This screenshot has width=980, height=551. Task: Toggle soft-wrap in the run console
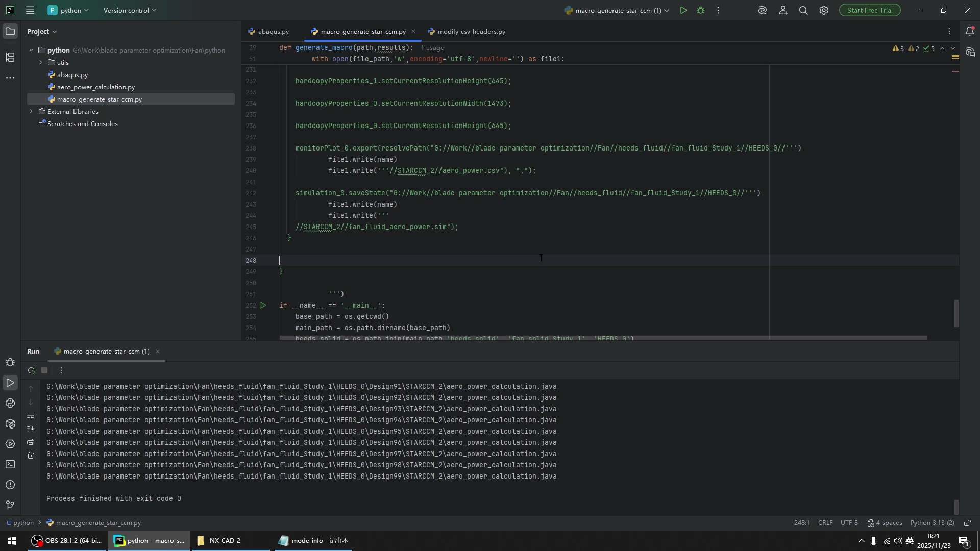31,415
